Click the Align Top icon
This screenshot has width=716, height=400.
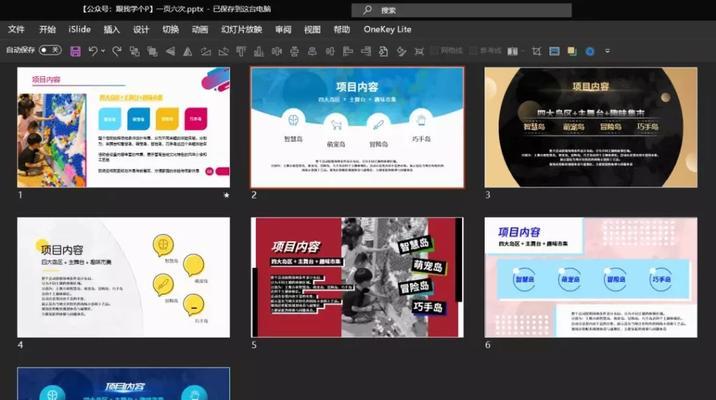click(x=241, y=51)
